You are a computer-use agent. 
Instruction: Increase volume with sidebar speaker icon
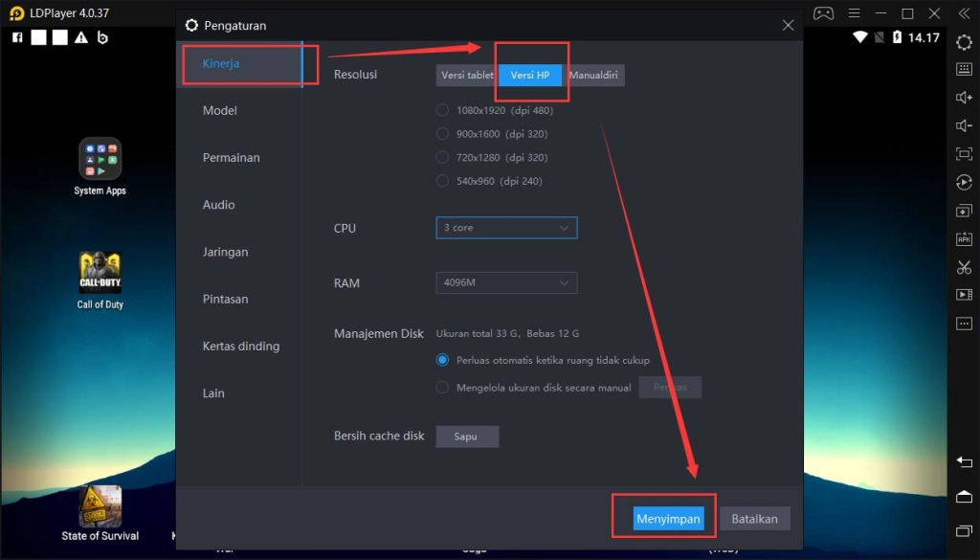tap(964, 97)
